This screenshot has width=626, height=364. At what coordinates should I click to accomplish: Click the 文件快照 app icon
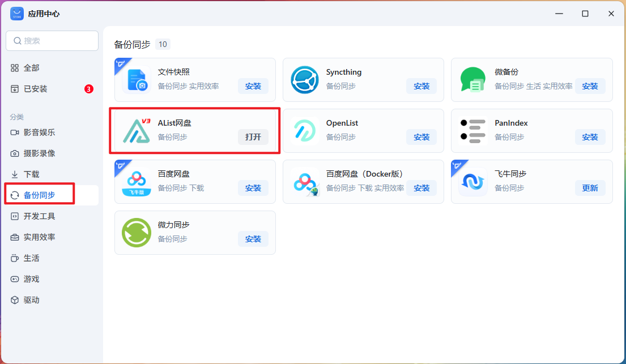(137, 80)
